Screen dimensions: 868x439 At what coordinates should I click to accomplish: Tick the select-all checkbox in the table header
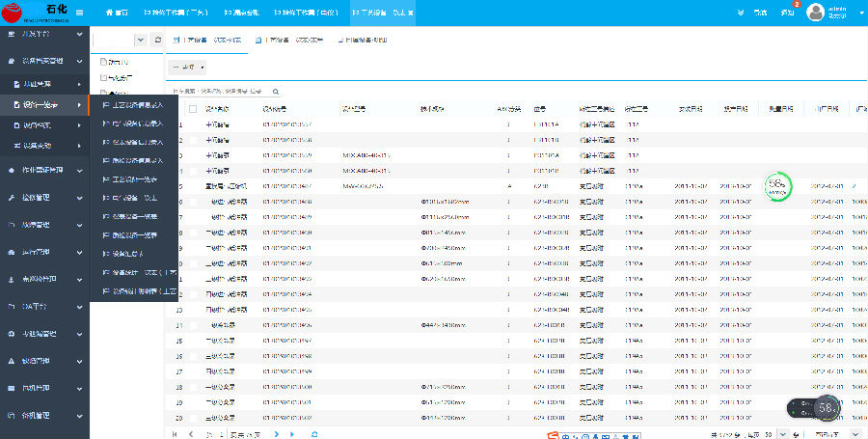(193, 109)
